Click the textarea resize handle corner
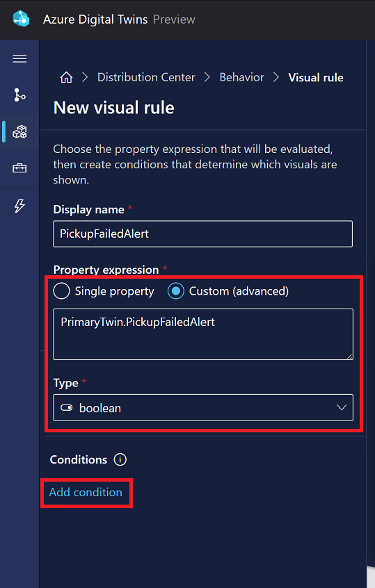 tap(349, 357)
